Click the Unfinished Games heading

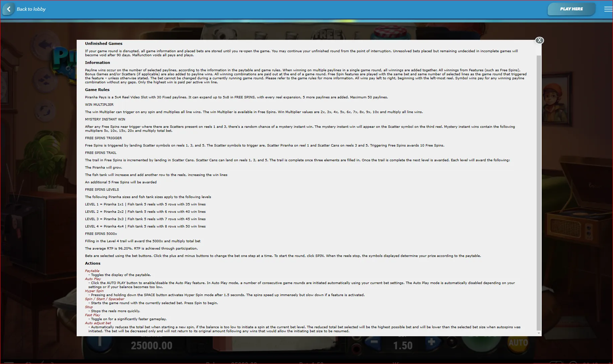coord(103,43)
